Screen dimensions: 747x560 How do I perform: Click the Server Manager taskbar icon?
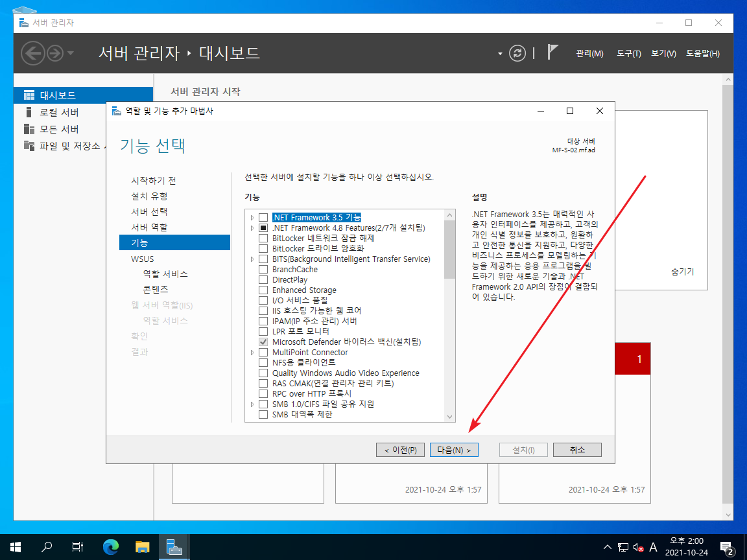click(174, 547)
